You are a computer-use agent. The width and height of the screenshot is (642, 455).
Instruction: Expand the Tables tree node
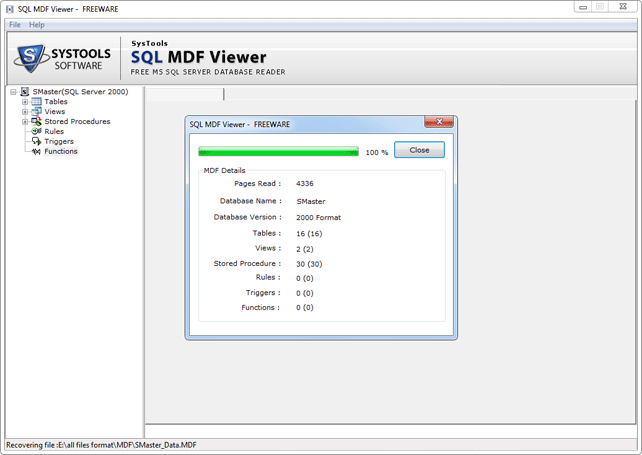25,102
